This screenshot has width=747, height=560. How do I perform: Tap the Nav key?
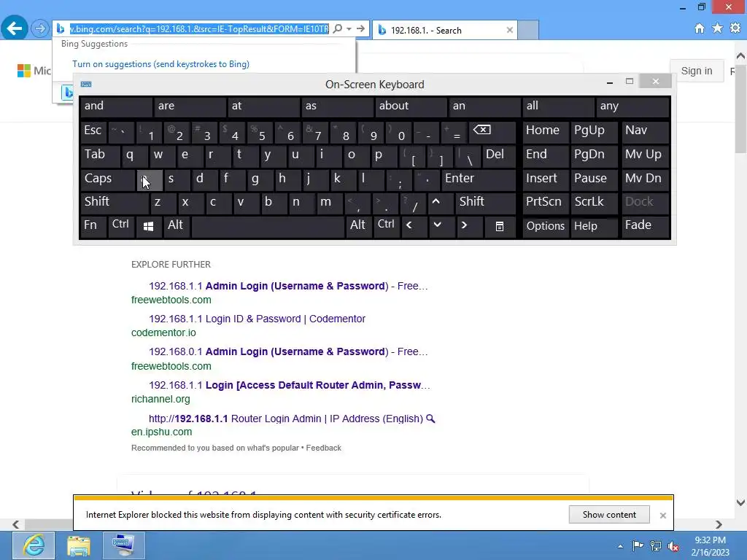coord(645,132)
